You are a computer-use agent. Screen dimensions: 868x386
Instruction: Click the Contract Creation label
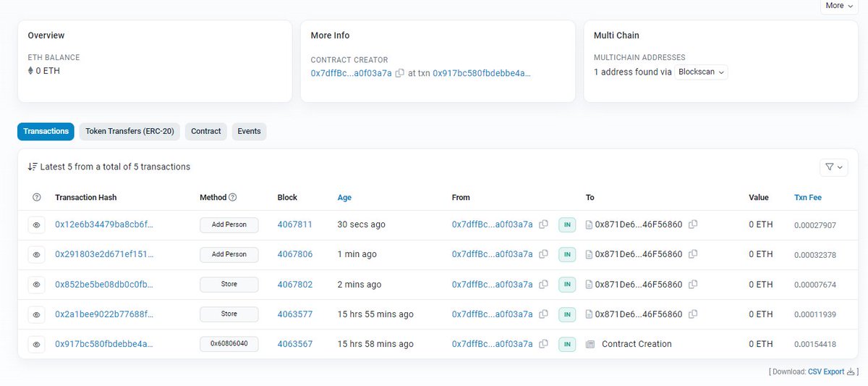[x=637, y=344]
